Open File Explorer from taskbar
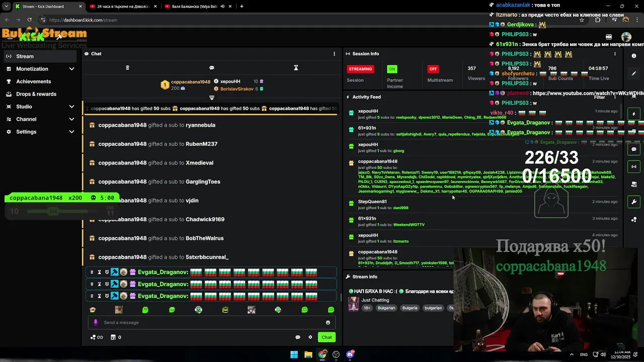This screenshot has height=362, width=644. click(x=308, y=354)
